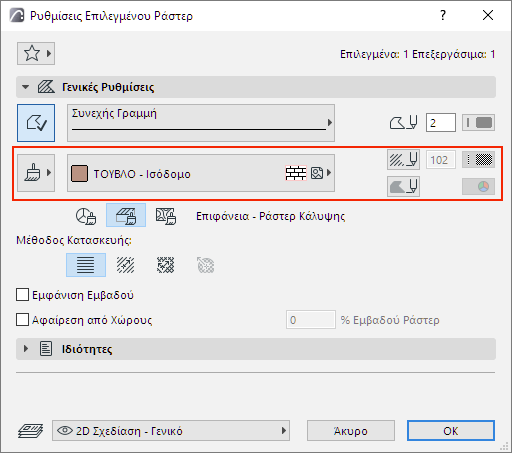The width and height of the screenshot is (512, 453).
Task: Open the Συνεχής Γραμμή line type dropdown
Action: (201, 123)
